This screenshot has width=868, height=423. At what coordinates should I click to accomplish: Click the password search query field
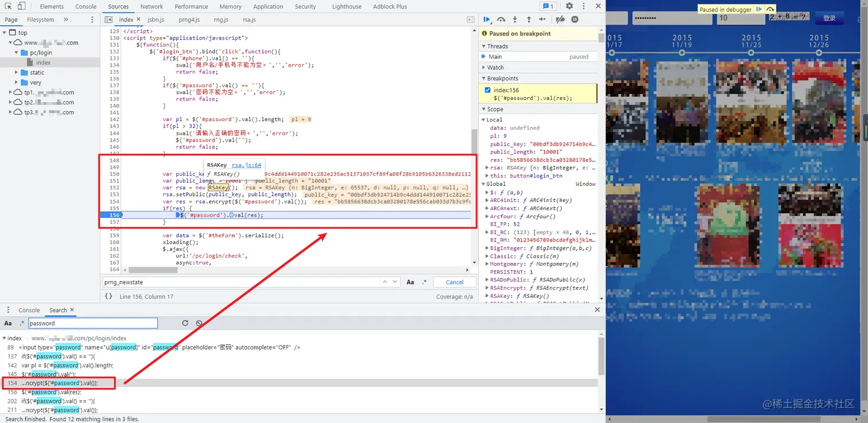[x=93, y=323]
